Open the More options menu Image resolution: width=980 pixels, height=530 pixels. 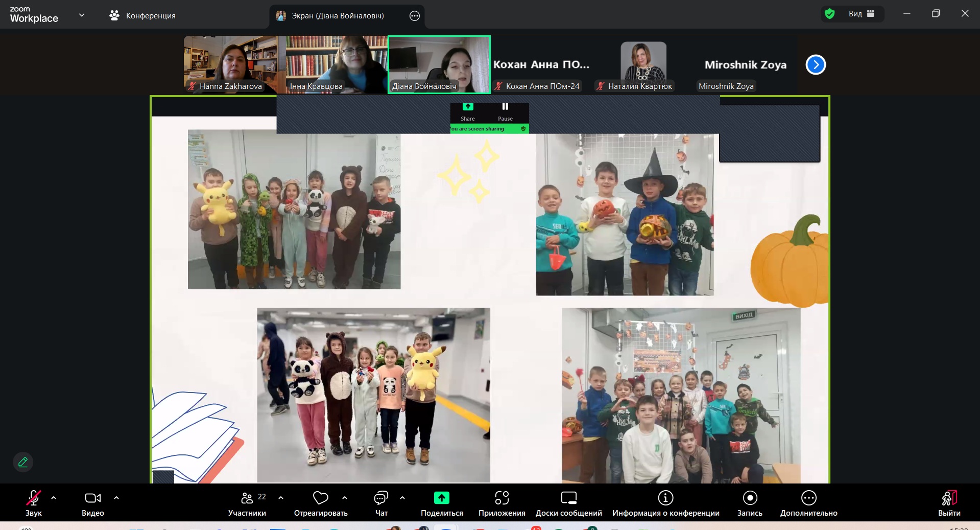click(808, 504)
